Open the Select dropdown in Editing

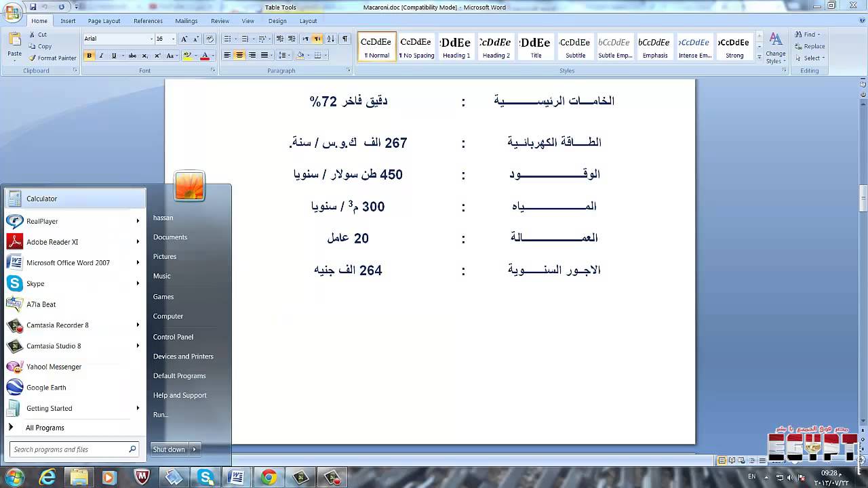tap(809, 58)
